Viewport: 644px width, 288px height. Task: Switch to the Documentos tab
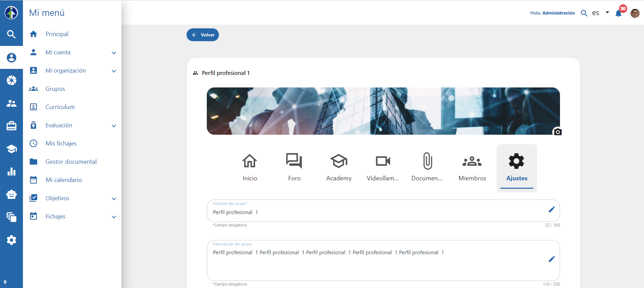(x=427, y=168)
